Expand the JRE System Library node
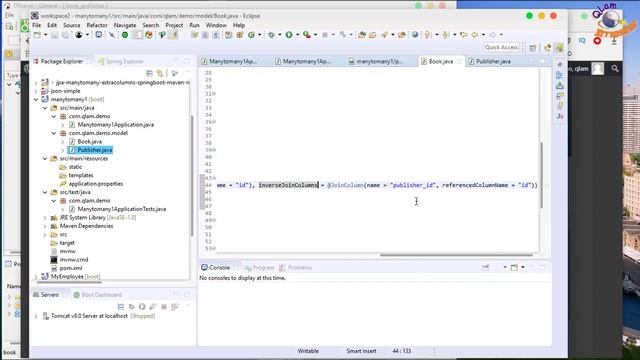Screen dimensions: 640x360 point(45,218)
